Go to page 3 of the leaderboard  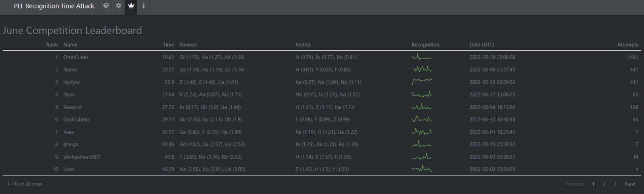(615, 184)
